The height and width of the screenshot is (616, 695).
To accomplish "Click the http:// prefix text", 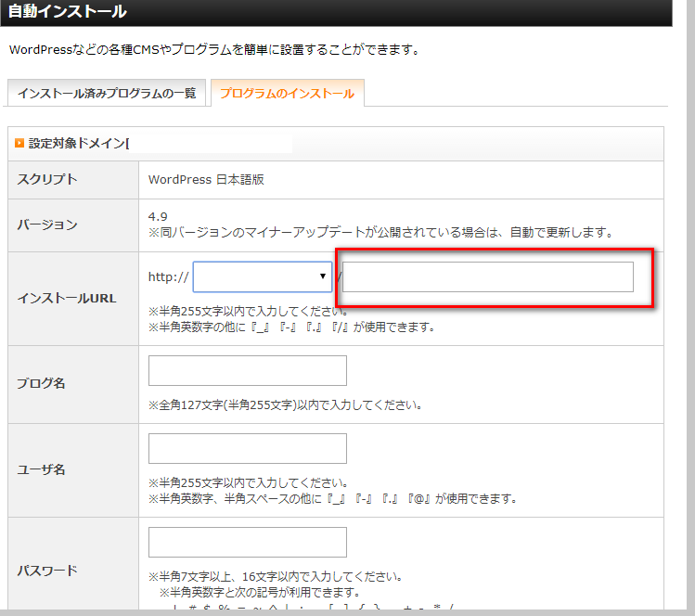I will coord(169,276).
